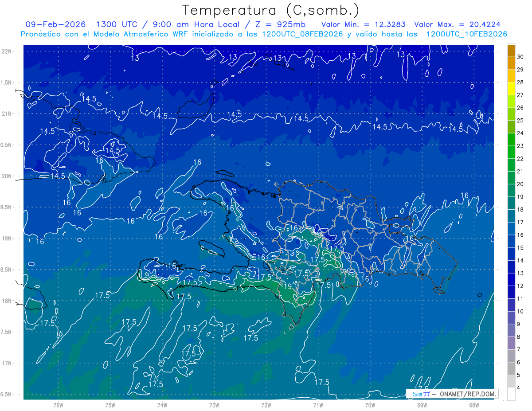Click latitude axis label "18N"
Screen dimensions: 532x411
8,301
